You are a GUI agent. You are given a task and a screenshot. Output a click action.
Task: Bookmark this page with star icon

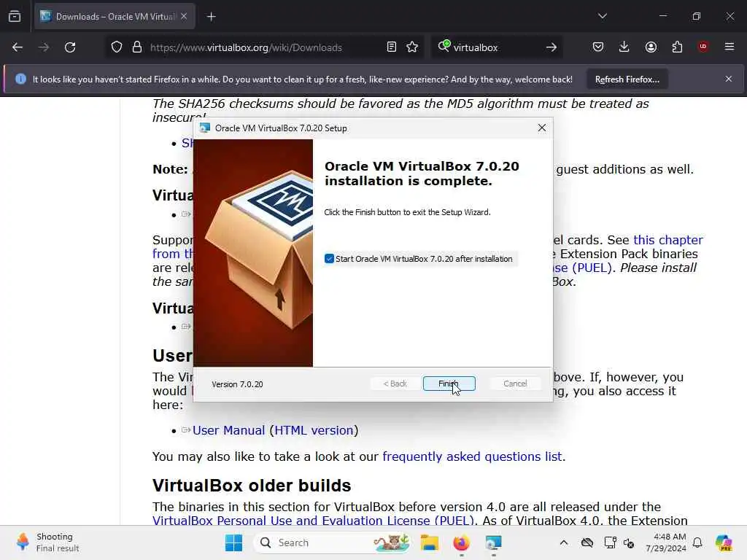(x=412, y=47)
